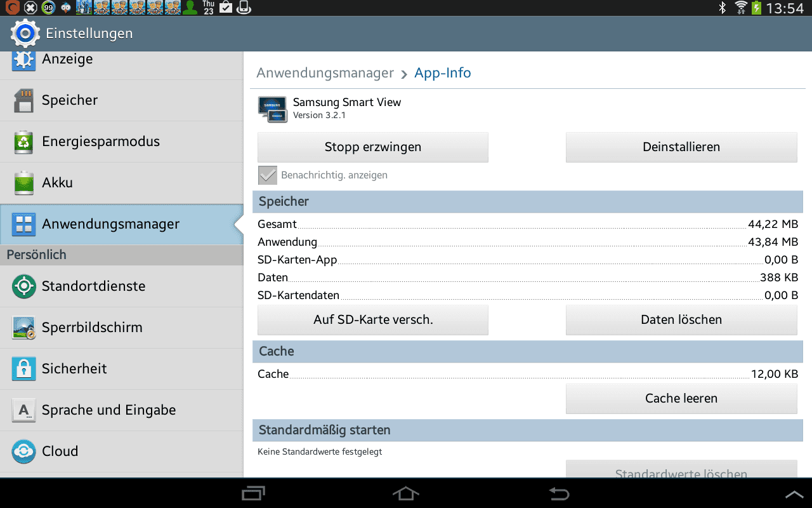Image resolution: width=812 pixels, height=508 pixels.
Task: Tap the Daten 388 KB row
Action: tap(528, 277)
